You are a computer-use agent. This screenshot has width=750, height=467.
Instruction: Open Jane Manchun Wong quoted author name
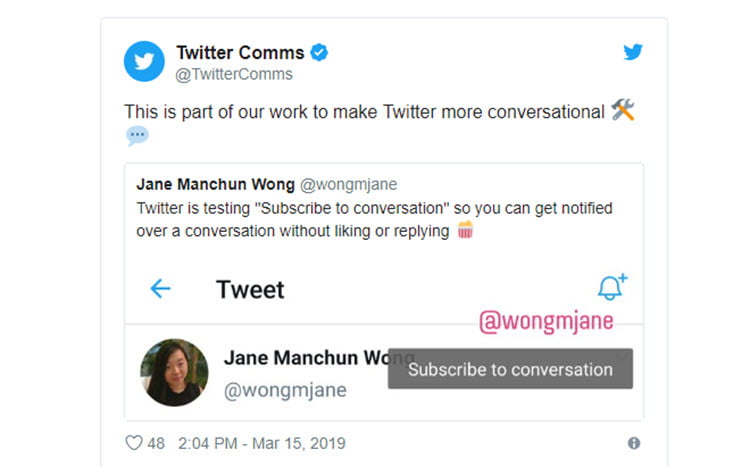point(215,184)
